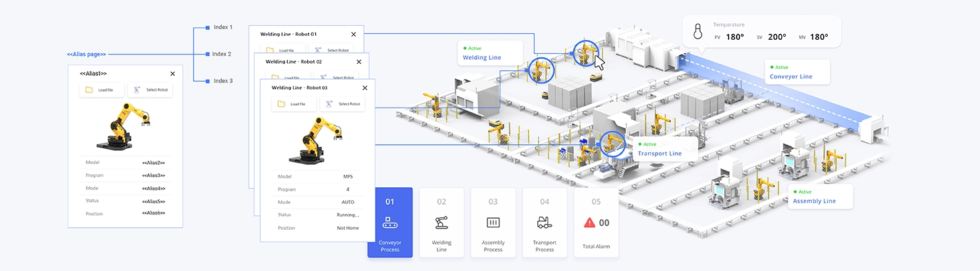The image size is (980, 271).
Task: Open the Conveyor Process tab
Action: (390, 223)
